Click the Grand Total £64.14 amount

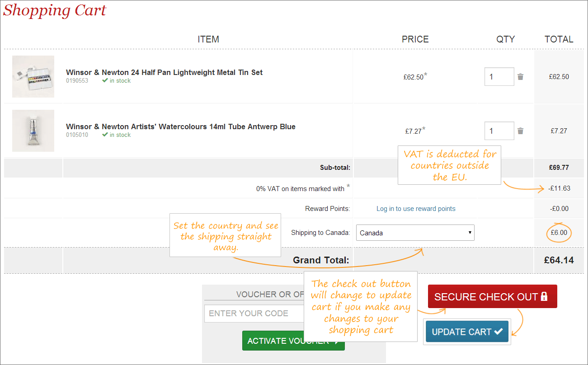pyautogui.click(x=559, y=260)
